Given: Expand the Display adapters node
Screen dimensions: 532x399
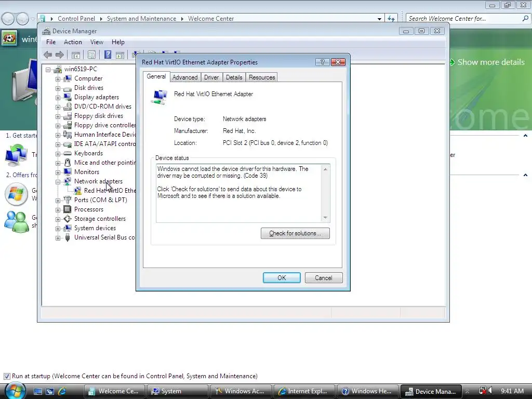Looking at the screenshot, I should click(58, 97).
